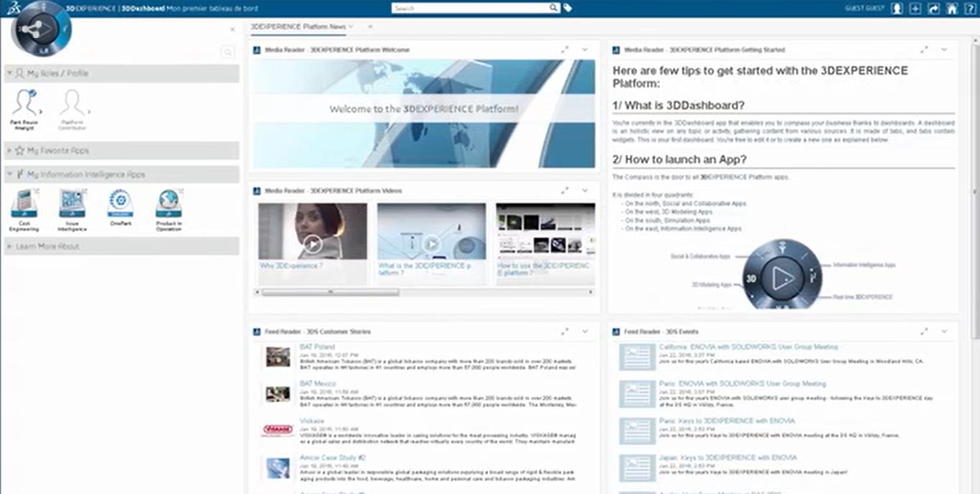Open the tab options chevron right of Platform News tab

point(351,27)
